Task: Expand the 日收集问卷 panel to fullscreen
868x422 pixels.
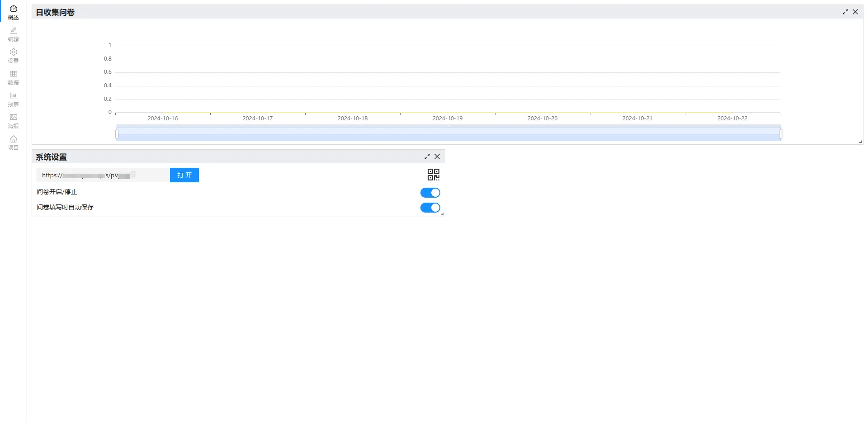Action: click(x=845, y=12)
